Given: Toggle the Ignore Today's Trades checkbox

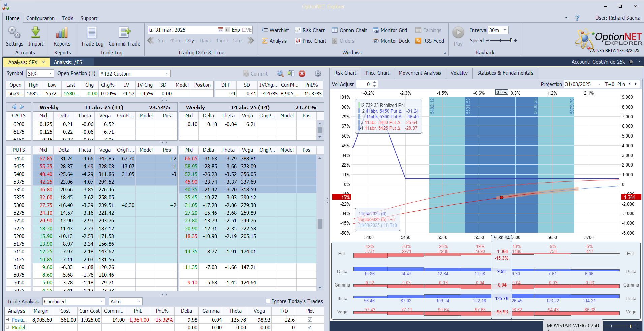Looking at the screenshot, I should [x=268, y=301].
